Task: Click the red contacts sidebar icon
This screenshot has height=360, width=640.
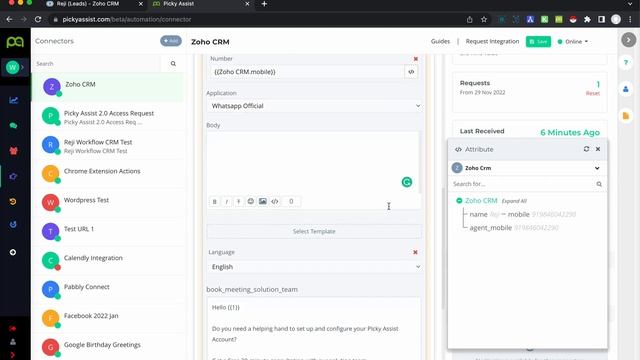Action: coord(13,151)
